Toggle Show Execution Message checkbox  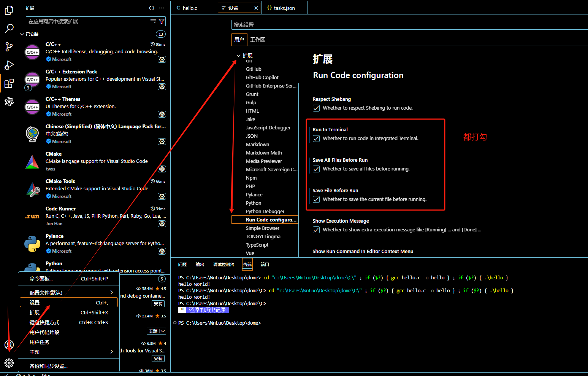[x=316, y=230]
